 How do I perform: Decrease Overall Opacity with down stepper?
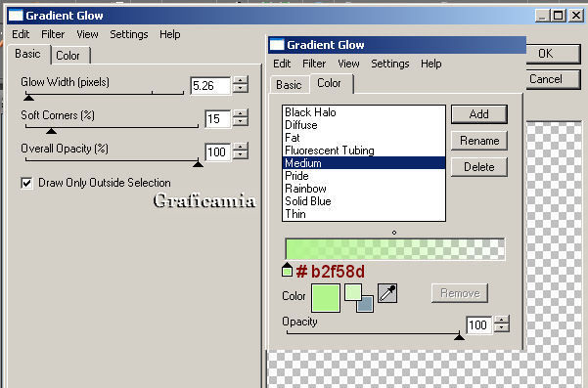click(241, 155)
